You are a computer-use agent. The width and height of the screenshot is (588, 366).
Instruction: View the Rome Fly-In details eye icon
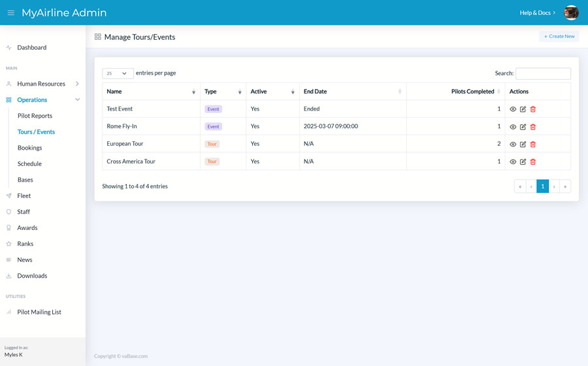tap(513, 127)
